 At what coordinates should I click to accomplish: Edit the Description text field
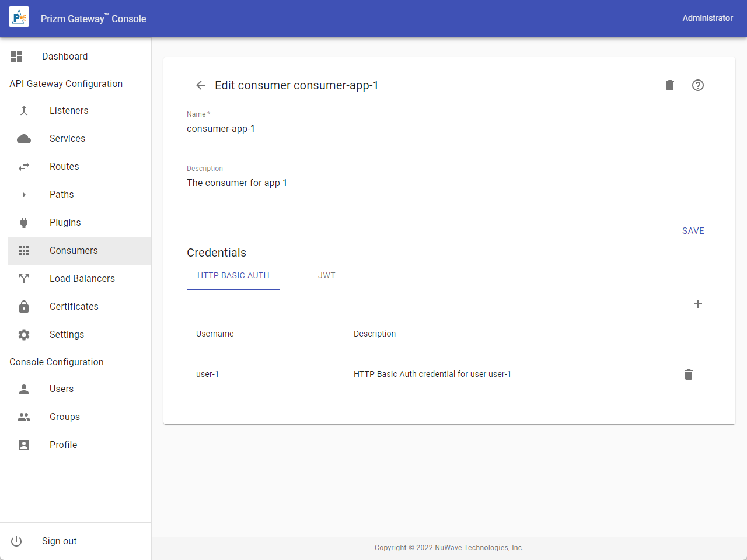pos(447,183)
